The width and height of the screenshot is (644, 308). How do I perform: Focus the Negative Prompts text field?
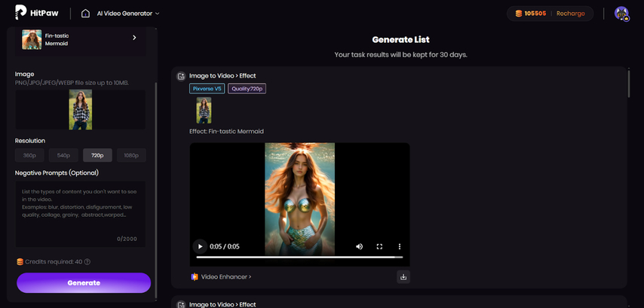(x=81, y=214)
